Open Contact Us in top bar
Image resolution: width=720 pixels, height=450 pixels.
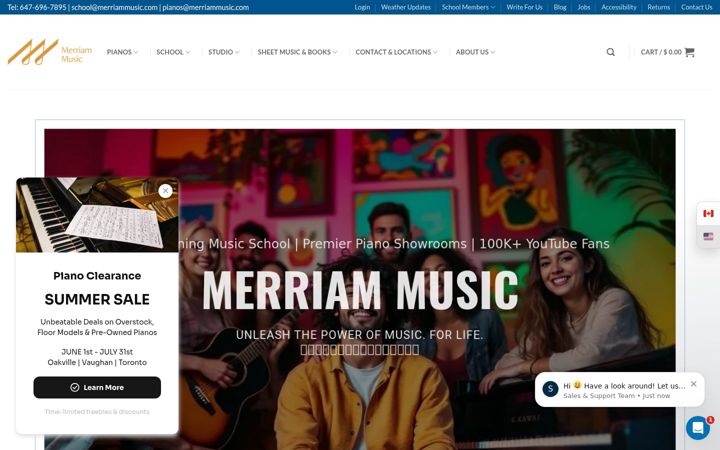pos(697,7)
